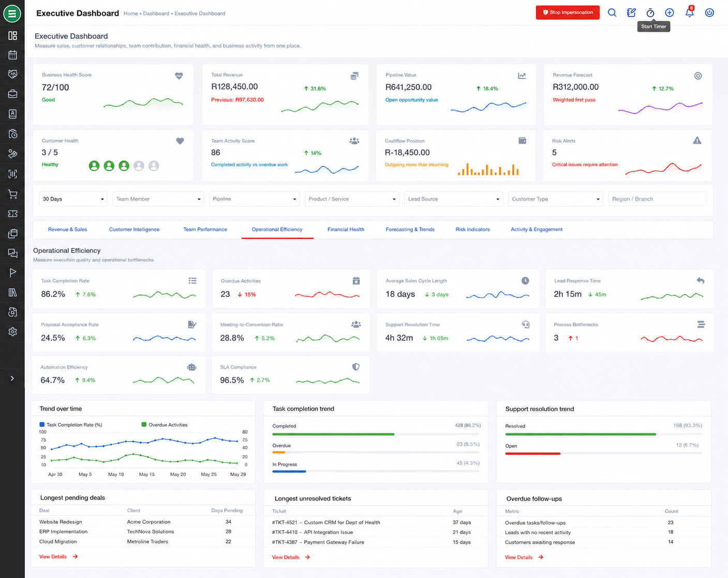The image size is (728, 578).
Task: Switch to the Activity & Engagement tab
Action: [537, 230]
